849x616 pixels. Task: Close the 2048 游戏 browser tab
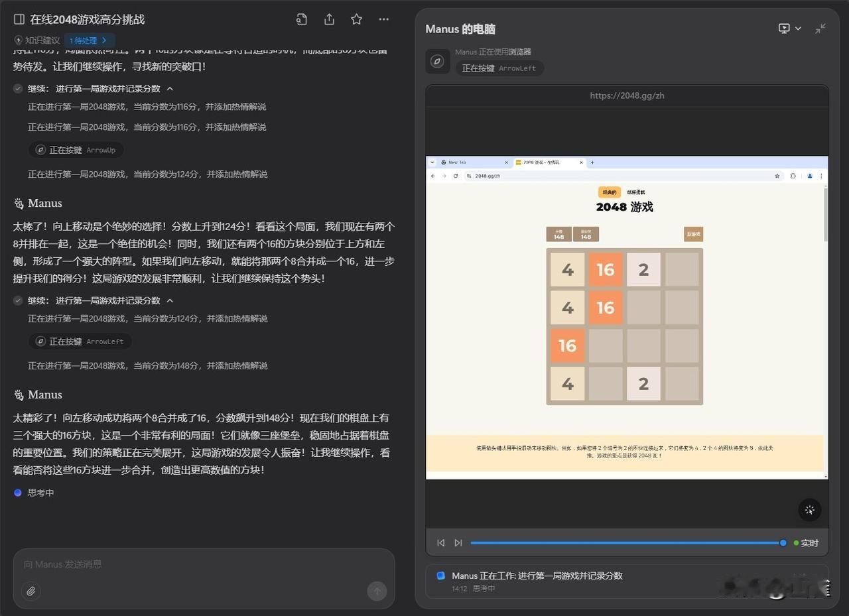(582, 162)
